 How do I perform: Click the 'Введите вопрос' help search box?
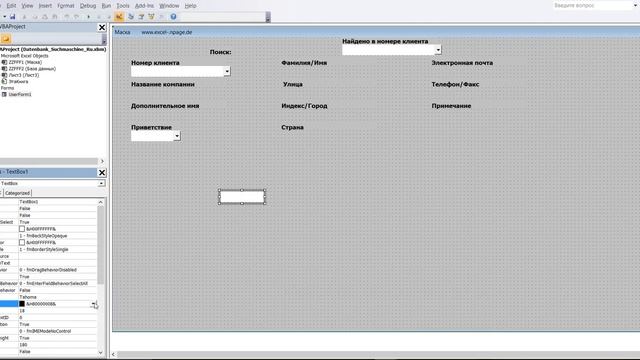[x=591, y=6]
